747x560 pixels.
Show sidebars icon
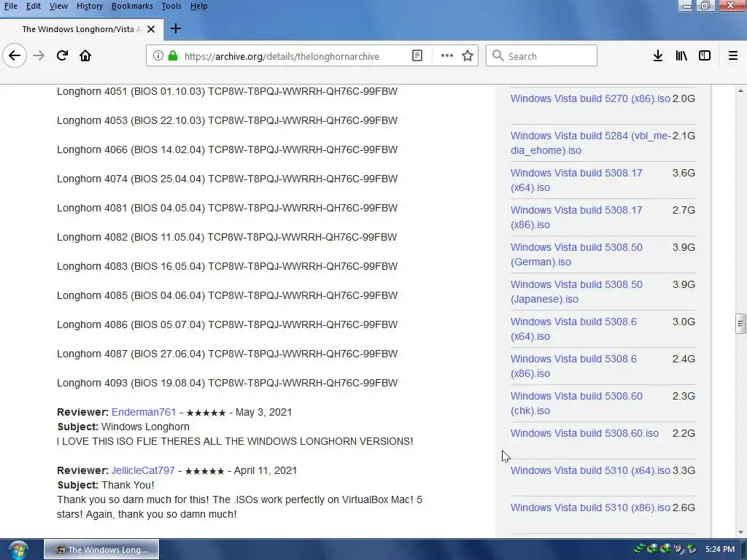point(705,55)
